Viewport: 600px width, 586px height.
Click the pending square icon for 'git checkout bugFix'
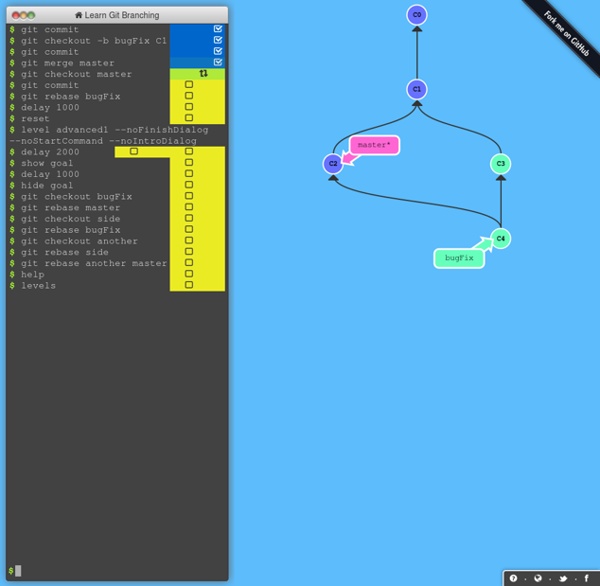[x=189, y=196]
